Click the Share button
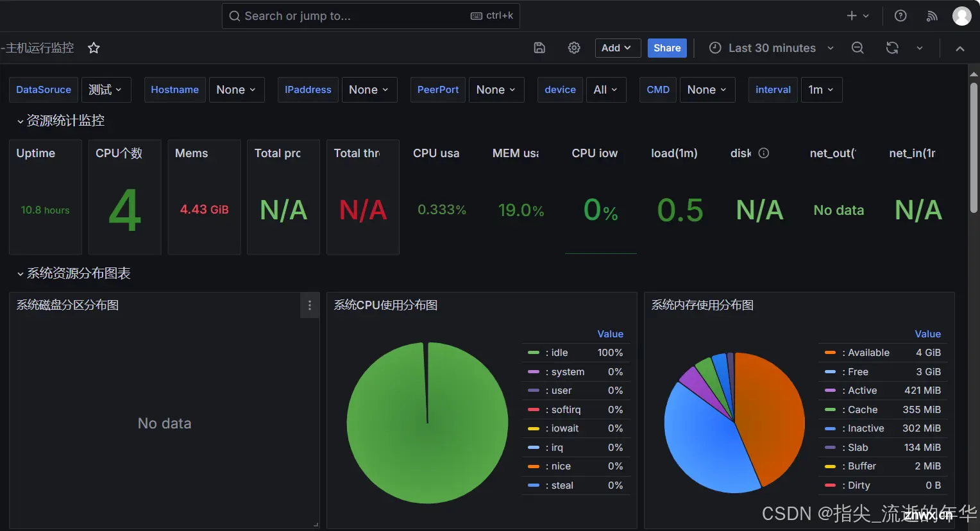This screenshot has width=980, height=531. tap(667, 48)
